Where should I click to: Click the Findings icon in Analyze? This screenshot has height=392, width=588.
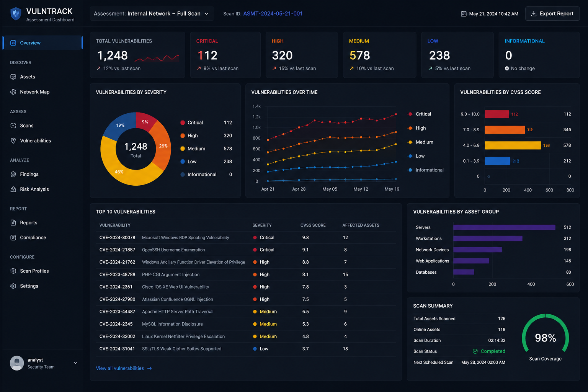click(x=13, y=174)
